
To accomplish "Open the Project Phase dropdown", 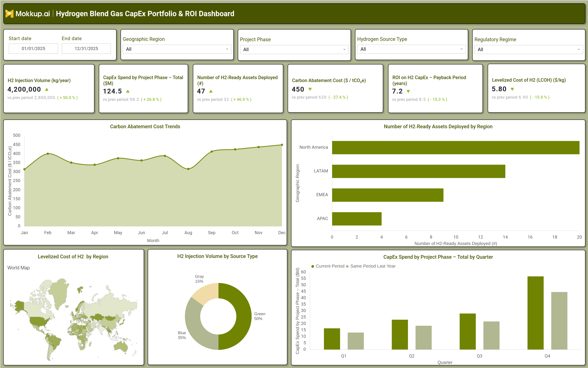I will [294, 49].
